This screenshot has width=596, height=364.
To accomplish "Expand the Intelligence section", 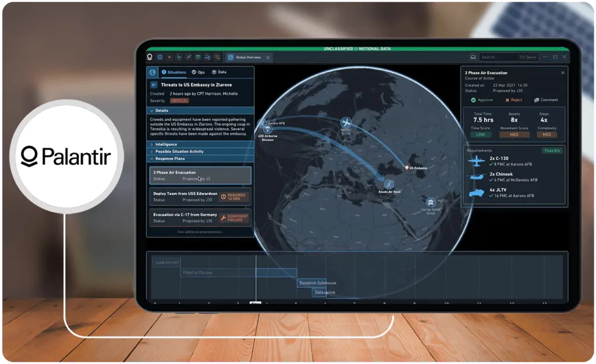I will tap(200, 144).
